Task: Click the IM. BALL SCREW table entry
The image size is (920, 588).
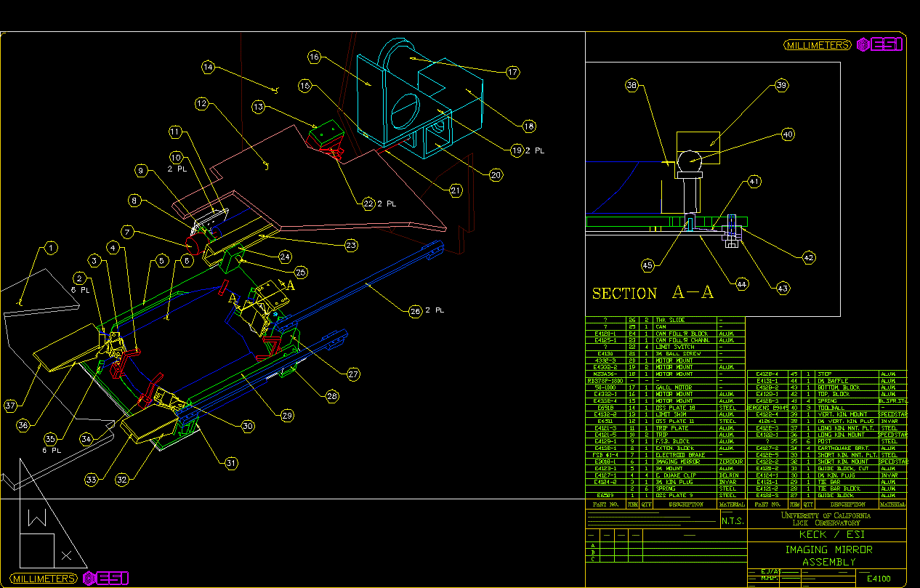Action: [678, 353]
